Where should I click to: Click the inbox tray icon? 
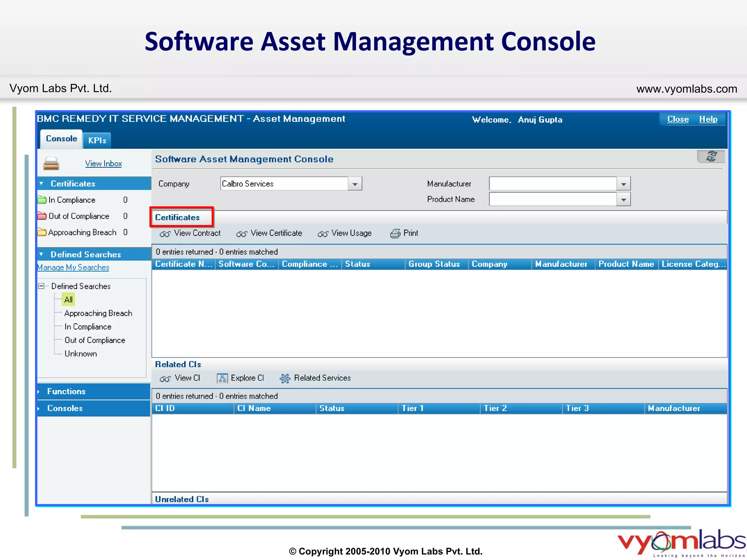pyautogui.click(x=51, y=164)
